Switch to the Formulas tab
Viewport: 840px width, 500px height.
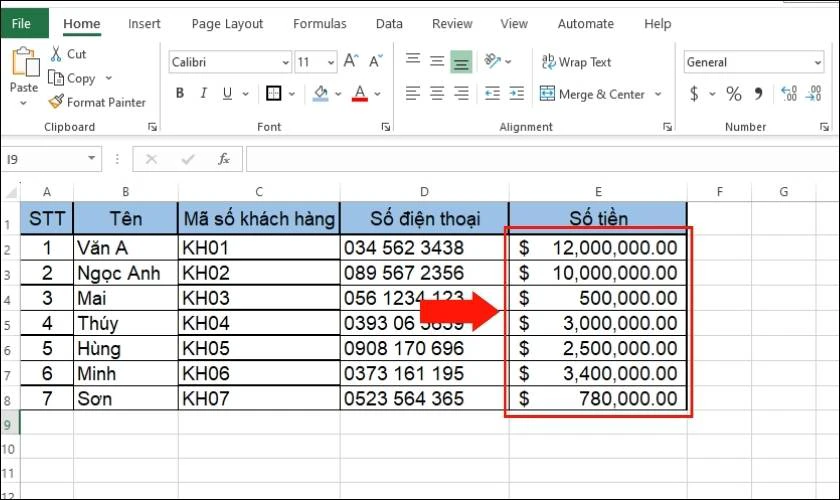(320, 24)
